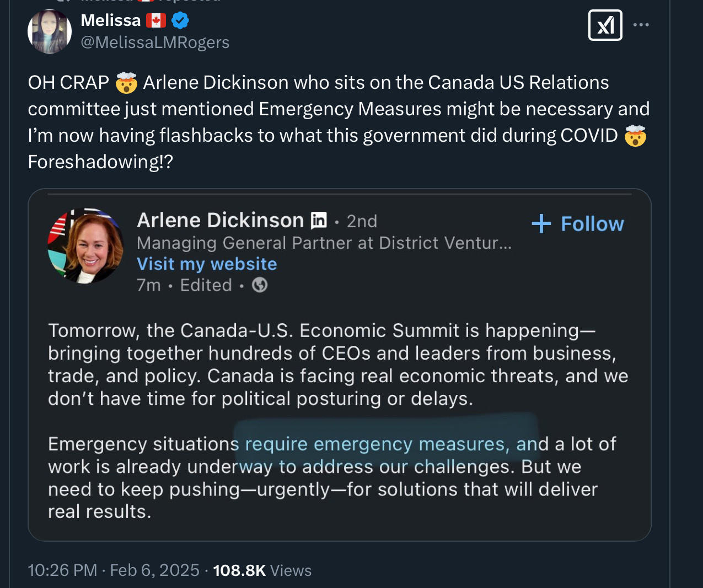Click the 108.8K Views count
The height and width of the screenshot is (588, 703).
[262, 570]
